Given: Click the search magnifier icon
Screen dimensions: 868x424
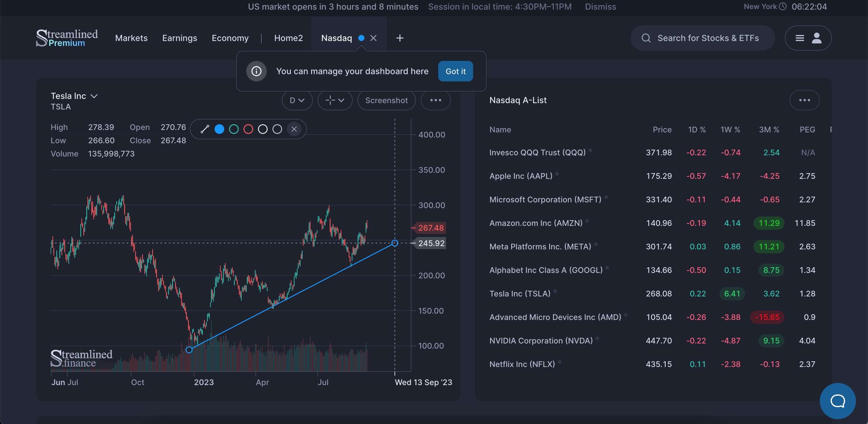Looking at the screenshot, I should coord(646,38).
